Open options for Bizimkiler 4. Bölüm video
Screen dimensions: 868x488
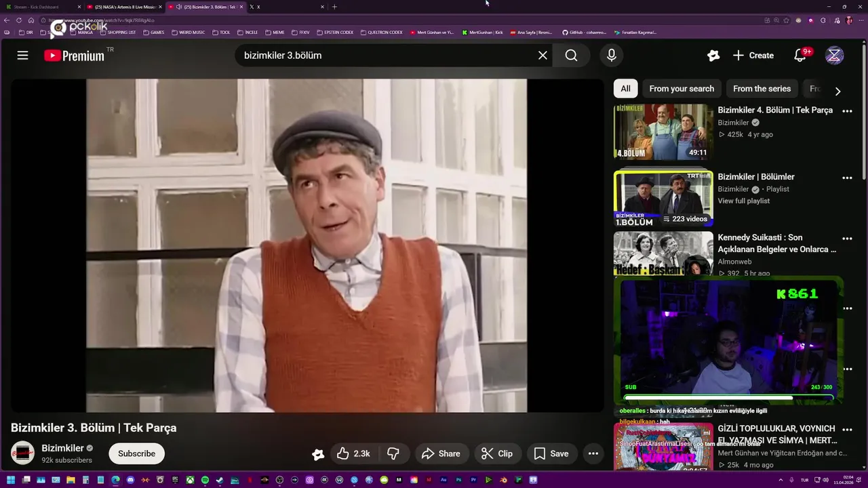(x=847, y=110)
